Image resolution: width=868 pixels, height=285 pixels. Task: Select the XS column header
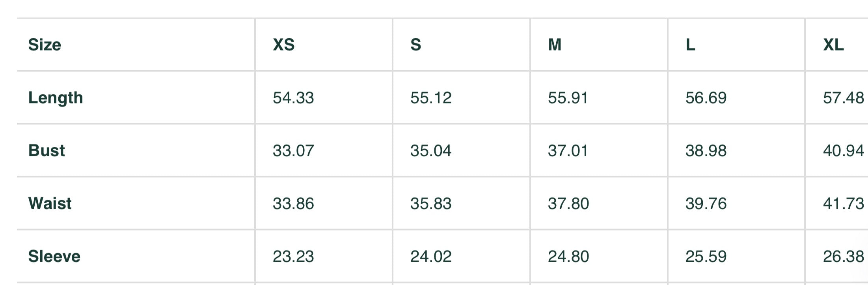click(x=284, y=45)
